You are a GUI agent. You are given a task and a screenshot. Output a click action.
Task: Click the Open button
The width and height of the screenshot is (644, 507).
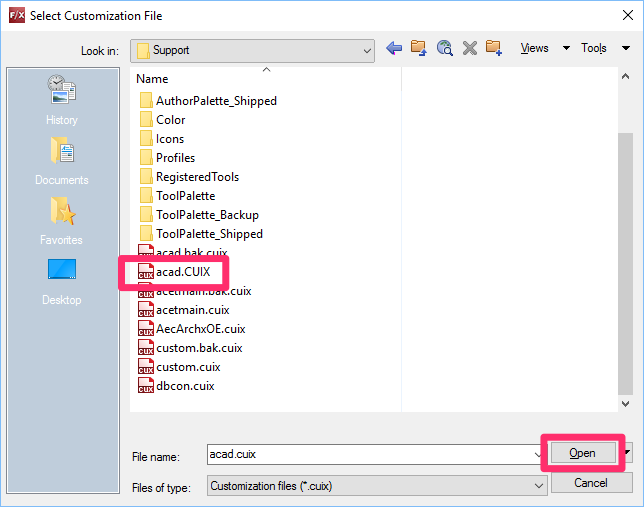point(583,453)
